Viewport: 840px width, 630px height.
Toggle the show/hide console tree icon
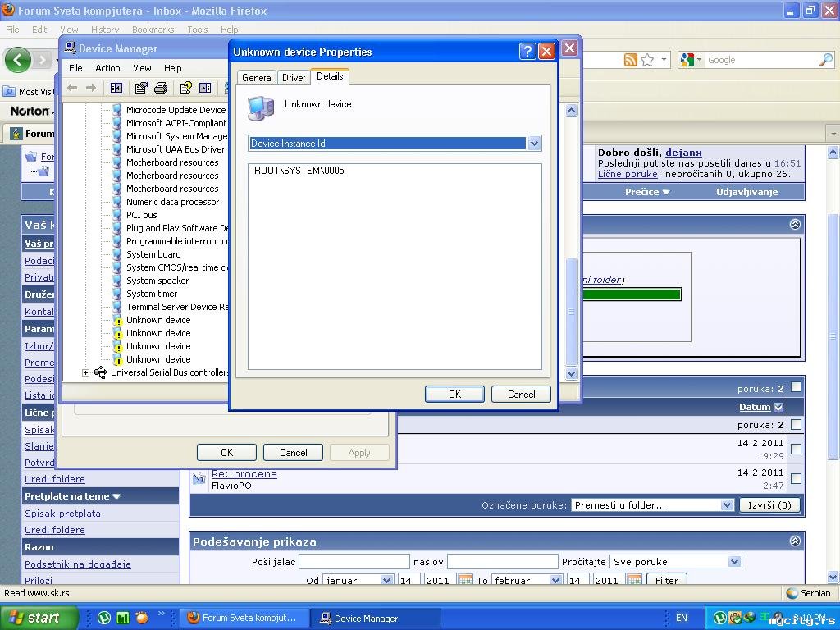[116, 88]
